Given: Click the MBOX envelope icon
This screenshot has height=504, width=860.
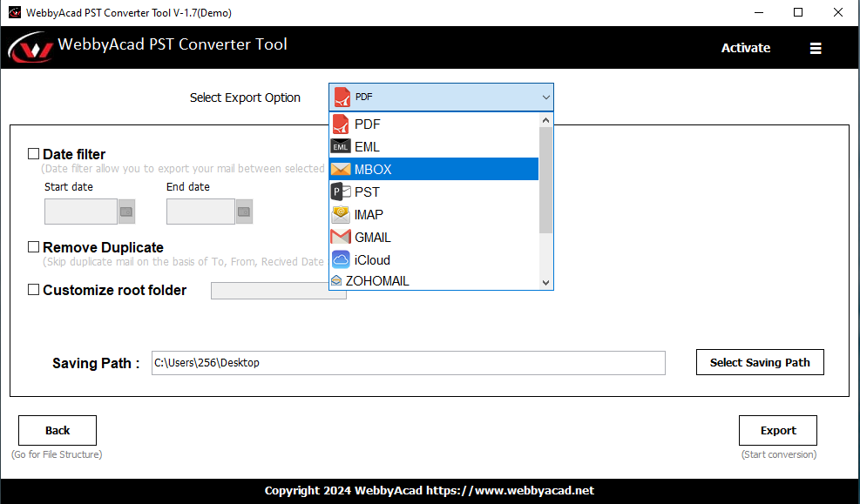Looking at the screenshot, I should pyautogui.click(x=341, y=169).
